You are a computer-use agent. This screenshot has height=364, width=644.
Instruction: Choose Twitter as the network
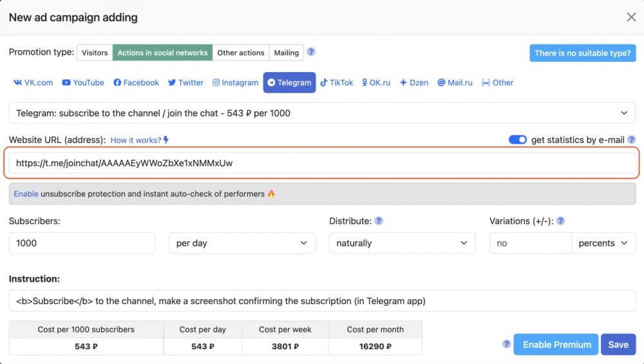pyautogui.click(x=185, y=82)
